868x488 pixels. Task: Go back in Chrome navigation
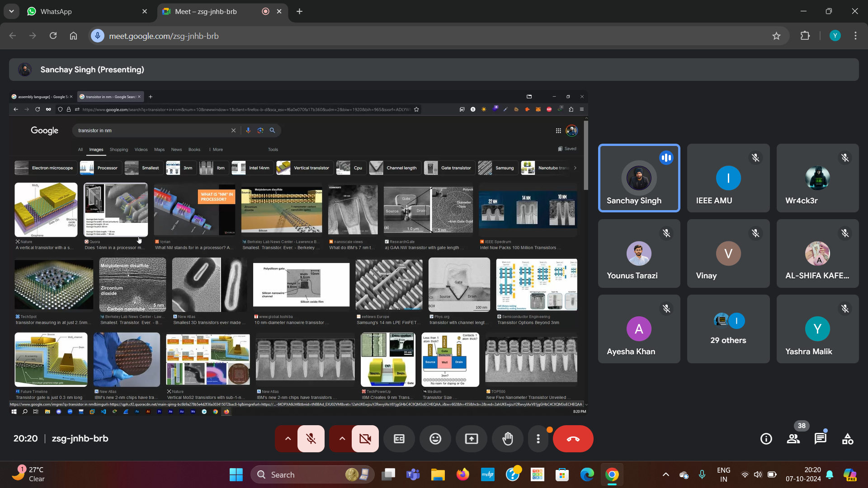pos(13,36)
